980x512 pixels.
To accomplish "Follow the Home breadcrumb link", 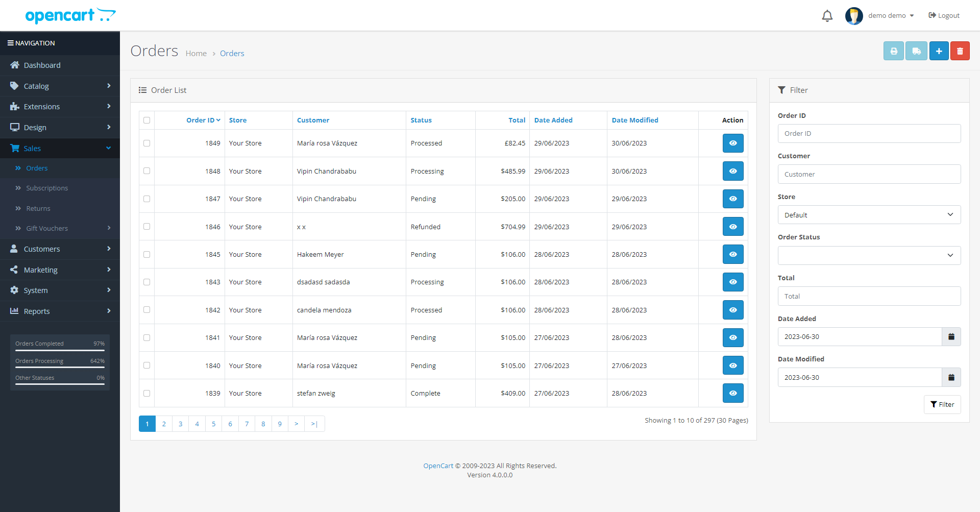I will pos(196,53).
